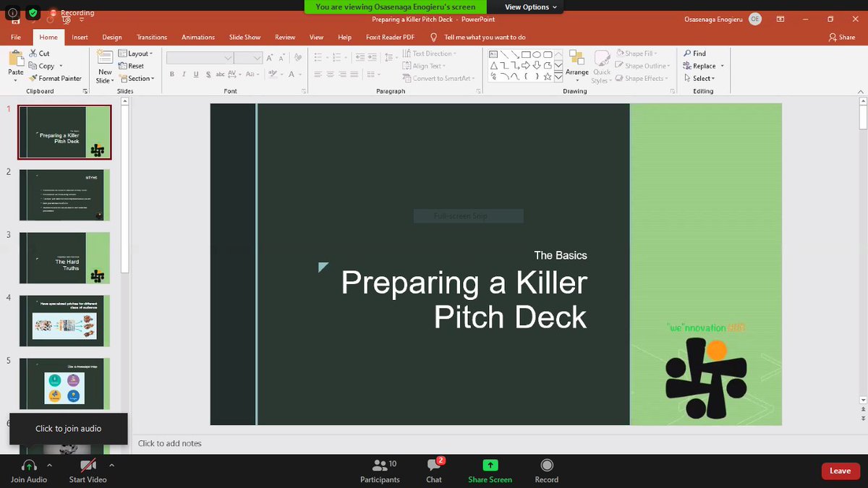Select the triangle shape
The height and width of the screenshot is (488, 868).
tap(494, 65)
